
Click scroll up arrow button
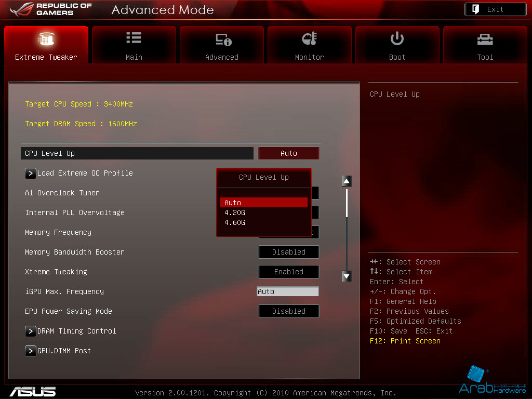pyautogui.click(x=347, y=181)
